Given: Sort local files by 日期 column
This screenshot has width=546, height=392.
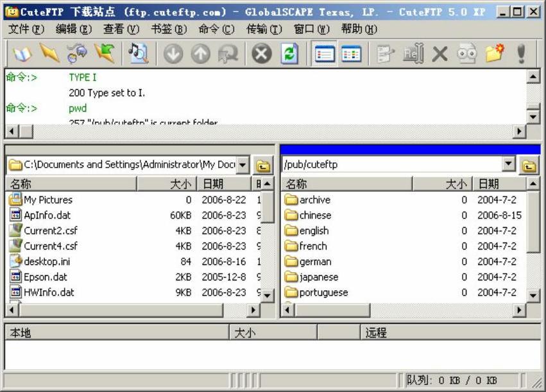Looking at the screenshot, I should pyautogui.click(x=225, y=184).
